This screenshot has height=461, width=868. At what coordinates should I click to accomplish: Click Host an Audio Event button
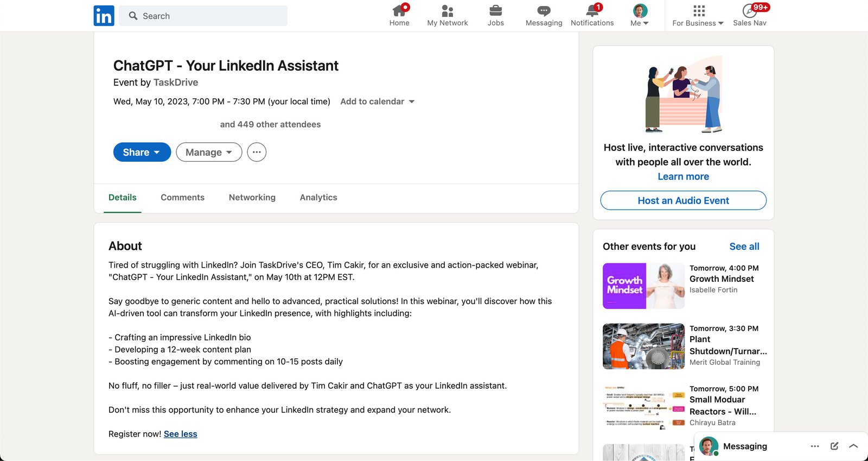tap(683, 200)
